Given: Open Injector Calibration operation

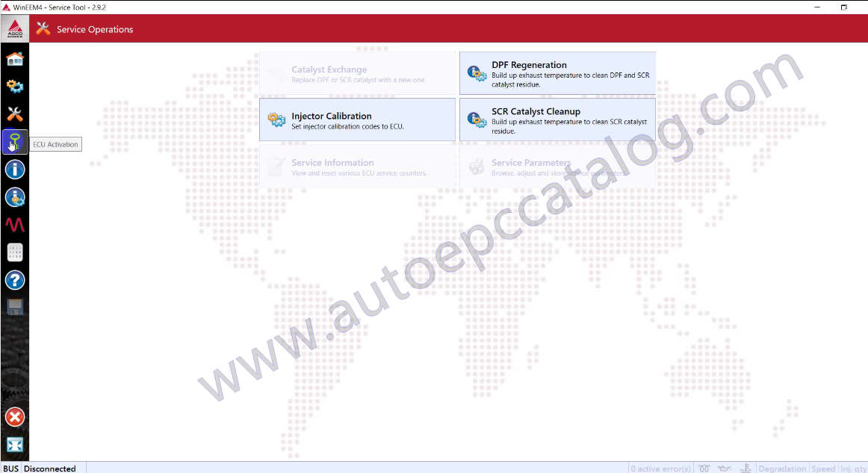Looking at the screenshot, I should pyautogui.click(x=358, y=120).
